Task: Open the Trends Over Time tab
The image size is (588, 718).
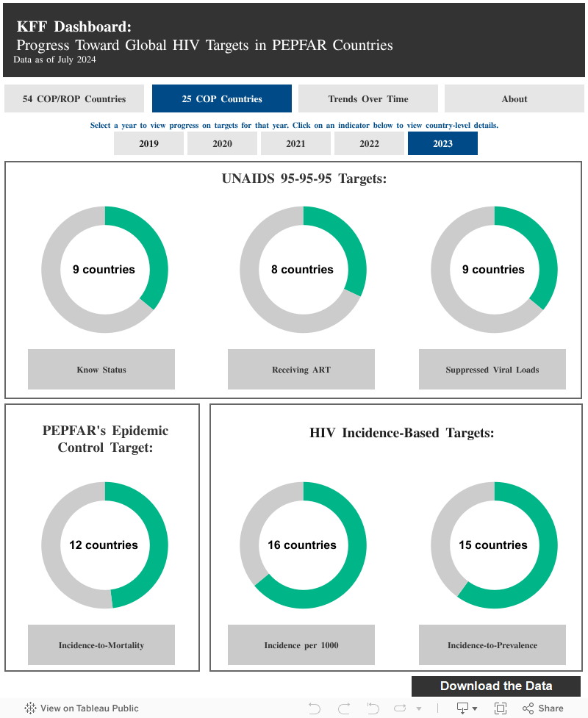Action: (x=368, y=99)
